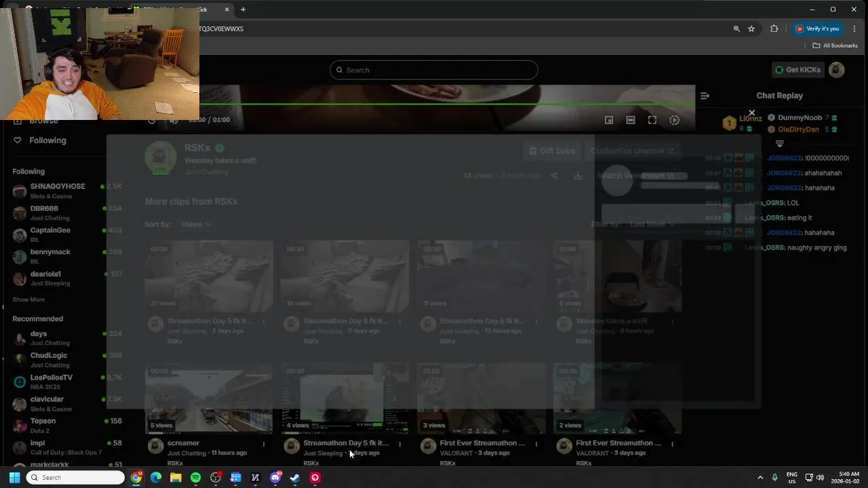Open DBR666 channel in sidebar
The image size is (868, 488).
pyautogui.click(x=66, y=213)
